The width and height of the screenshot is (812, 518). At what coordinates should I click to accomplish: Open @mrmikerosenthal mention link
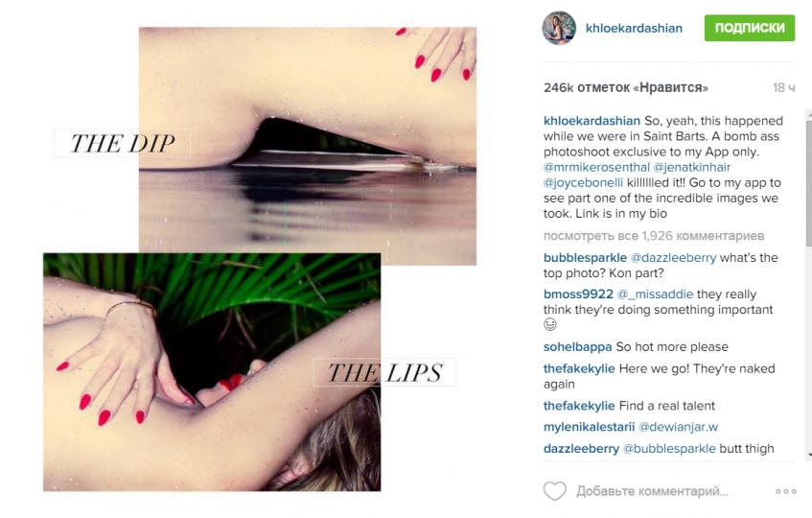pyautogui.click(x=596, y=167)
